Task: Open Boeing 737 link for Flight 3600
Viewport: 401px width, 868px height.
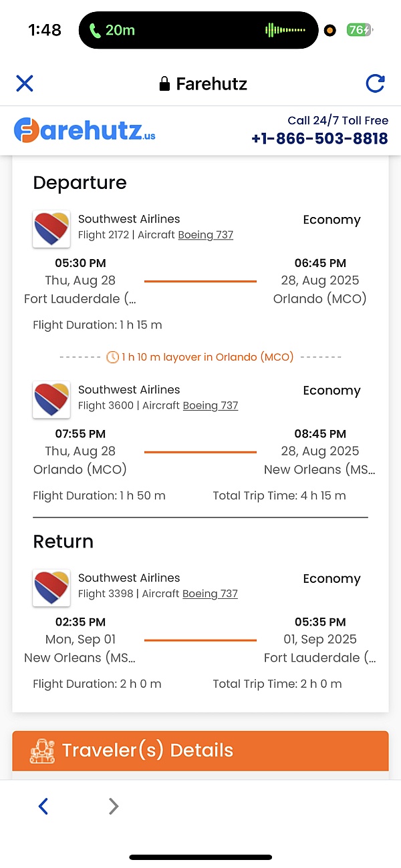Action: (x=210, y=406)
